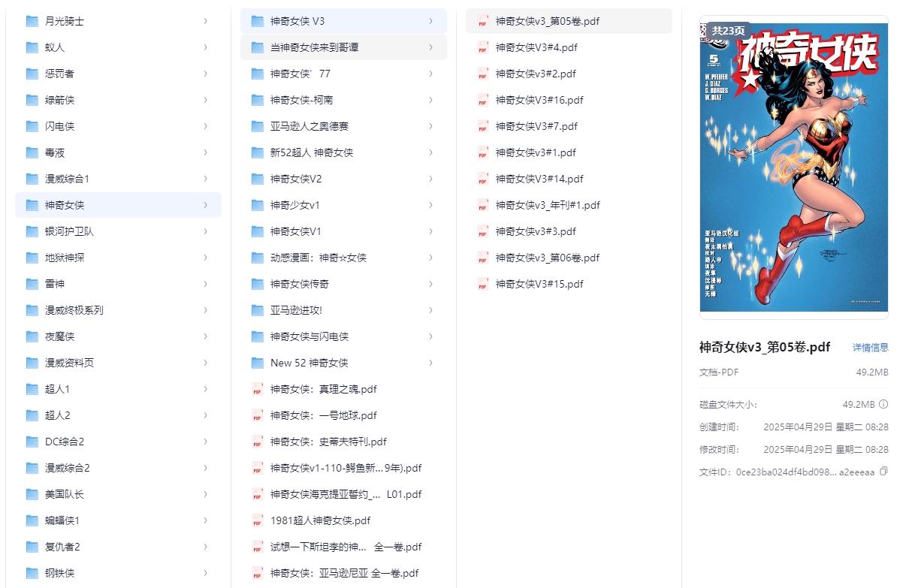The width and height of the screenshot is (906, 588).
Task: Select the file 神奇女侠v3_第05卷.pdf in the list
Action: click(x=569, y=21)
